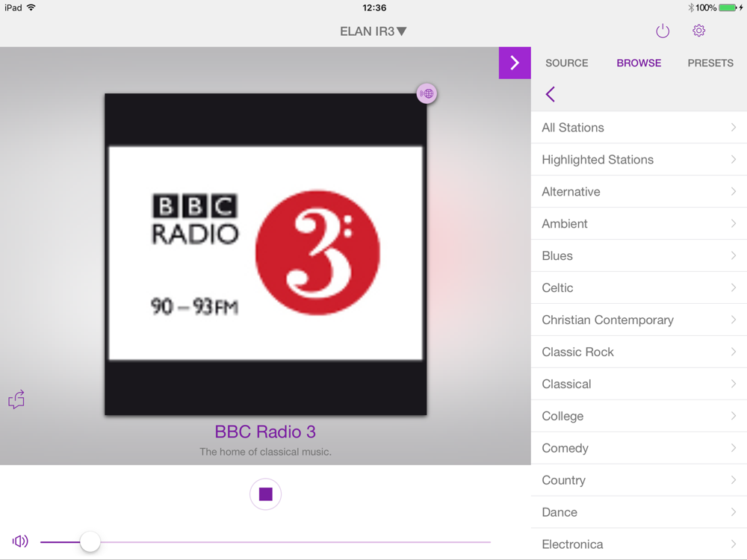Browse the Ambient genre
Image resolution: width=747 pixels, height=560 pixels.
[639, 223]
